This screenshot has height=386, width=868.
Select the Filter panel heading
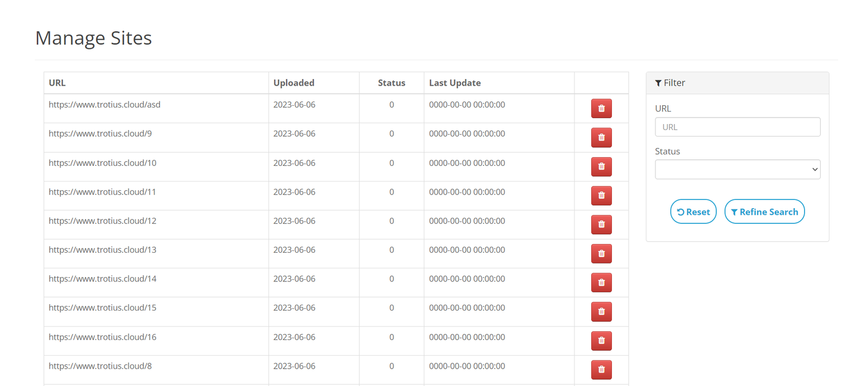(x=670, y=83)
